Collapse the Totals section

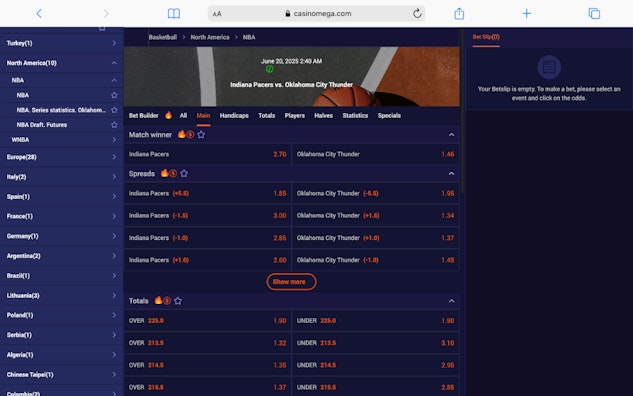pyautogui.click(x=451, y=301)
